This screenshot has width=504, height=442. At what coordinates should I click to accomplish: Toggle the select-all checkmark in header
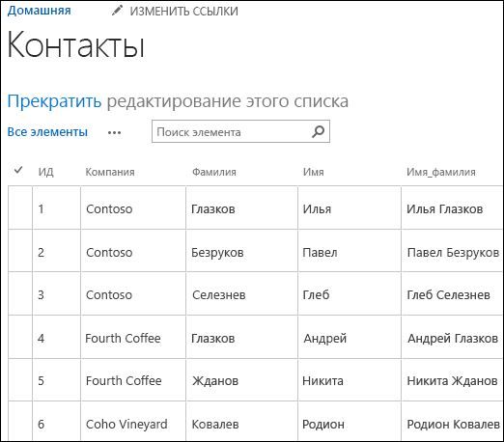click(18, 170)
